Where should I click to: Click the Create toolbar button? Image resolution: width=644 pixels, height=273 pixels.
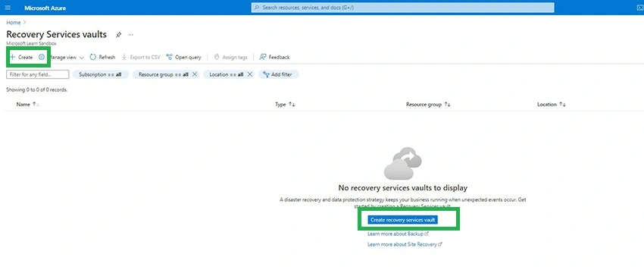(x=21, y=57)
